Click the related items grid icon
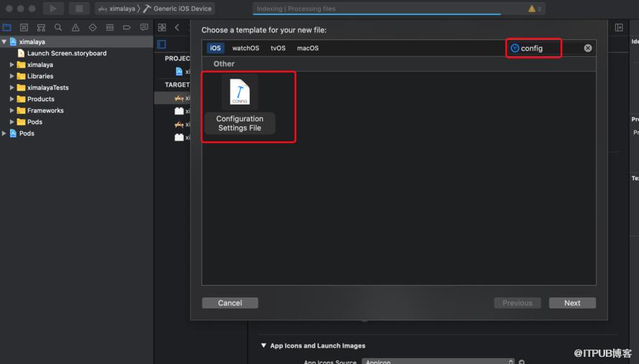 162,27
